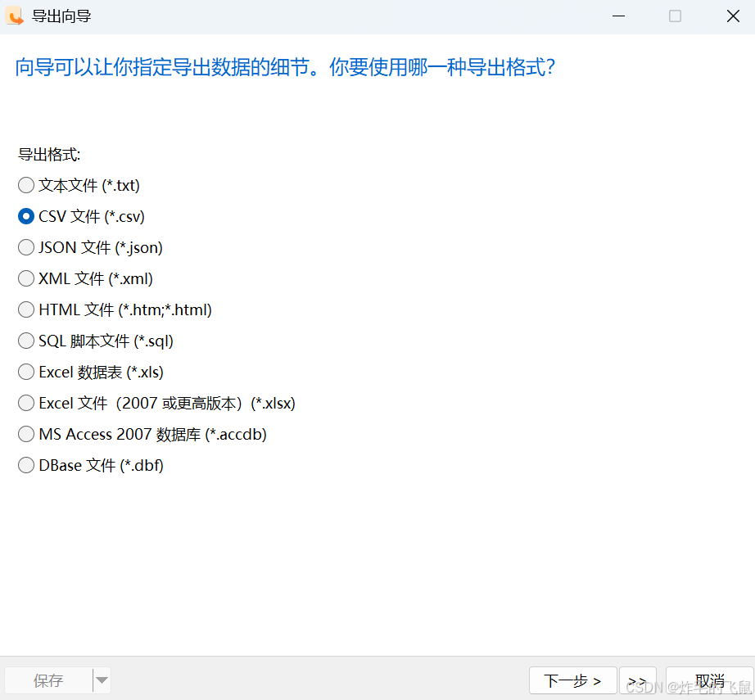This screenshot has height=700, width=755.
Task: Select MS Access 2007 数据库 format
Action: tap(25, 434)
